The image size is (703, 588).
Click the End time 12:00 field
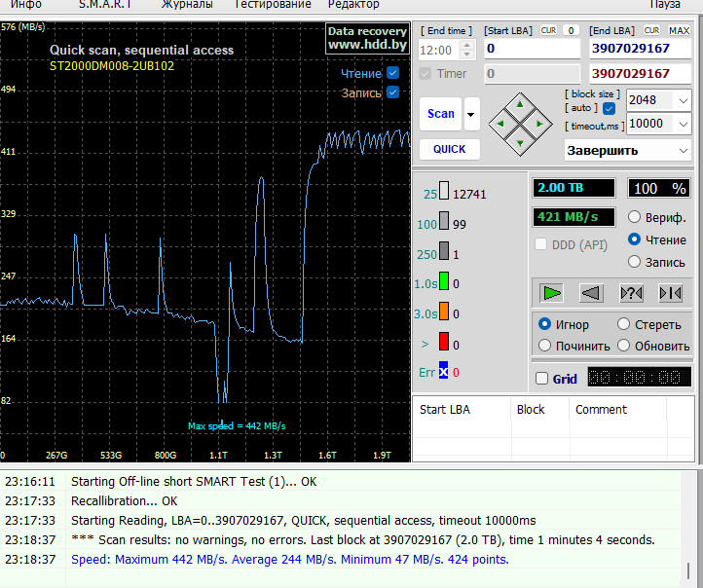click(440, 50)
